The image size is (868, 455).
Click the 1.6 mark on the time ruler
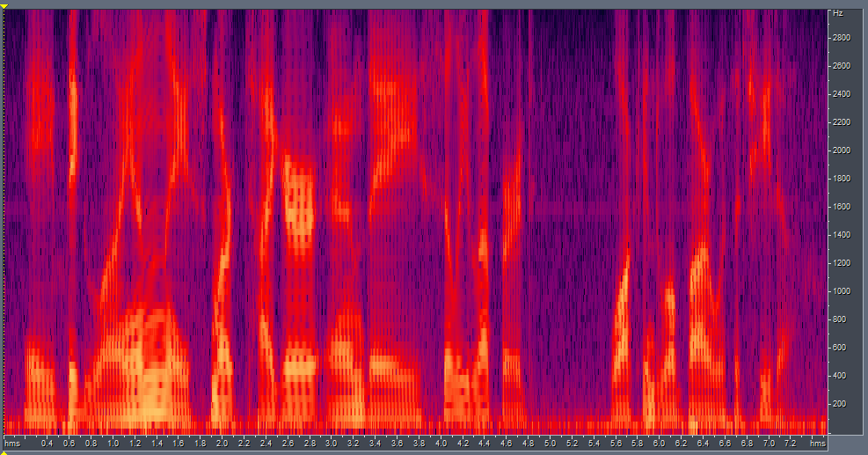[x=179, y=444]
